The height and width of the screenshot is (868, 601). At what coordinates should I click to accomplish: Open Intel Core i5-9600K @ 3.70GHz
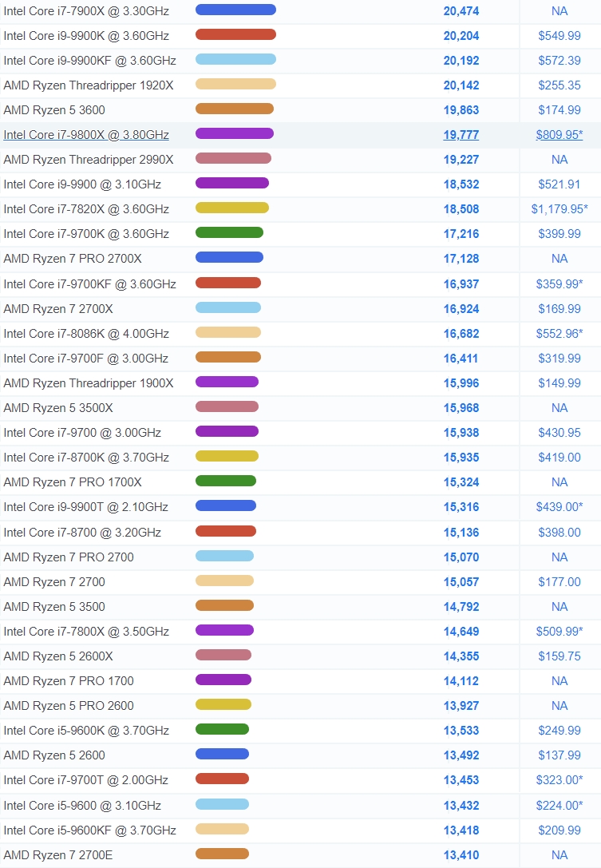click(86, 731)
